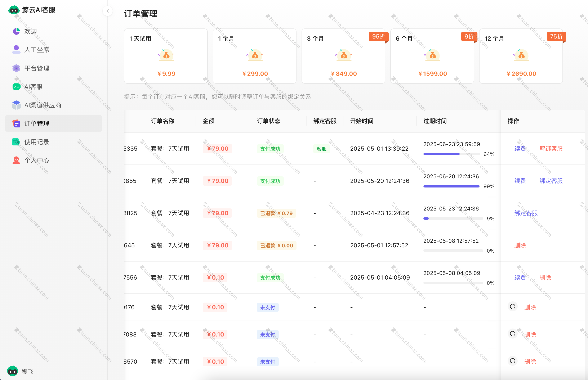The width and height of the screenshot is (588, 380).
Task: Click 续费 for the order ending 855
Action: coord(520,181)
